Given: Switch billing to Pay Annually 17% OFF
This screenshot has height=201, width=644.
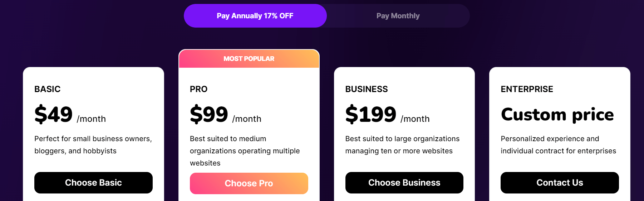Looking at the screenshot, I should pos(255,16).
